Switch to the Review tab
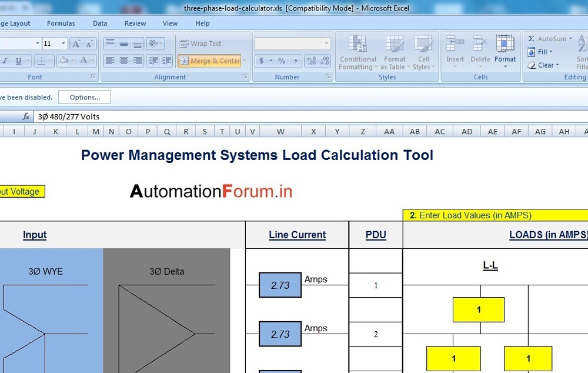Image resolution: width=588 pixels, height=373 pixels. point(135,24)
